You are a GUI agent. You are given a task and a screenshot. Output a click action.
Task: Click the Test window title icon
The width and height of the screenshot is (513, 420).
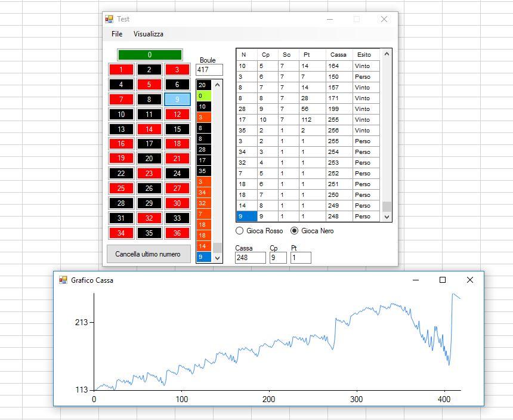click(109, 19)
